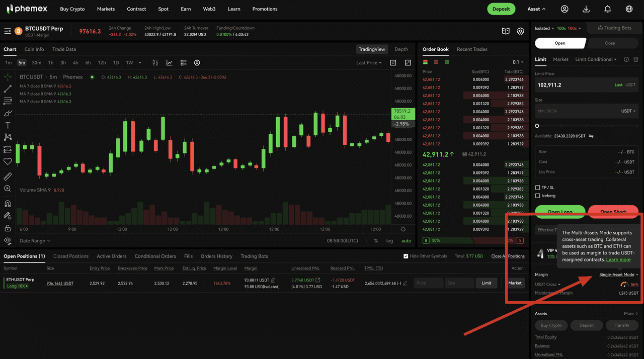Hide all drawings eye icon
Screen dimensions: 644x359
8,241
